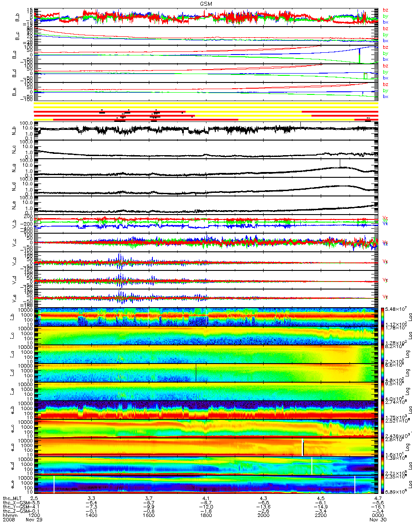The height and width of the screenshot is (532, 412).
Task: Select the N_c density axis label
Action: tap(13, 149)
